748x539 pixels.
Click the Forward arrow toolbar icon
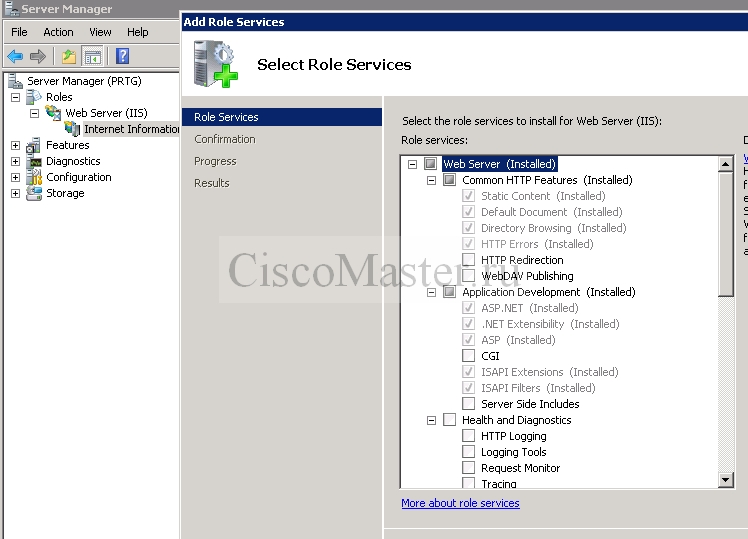38,56
